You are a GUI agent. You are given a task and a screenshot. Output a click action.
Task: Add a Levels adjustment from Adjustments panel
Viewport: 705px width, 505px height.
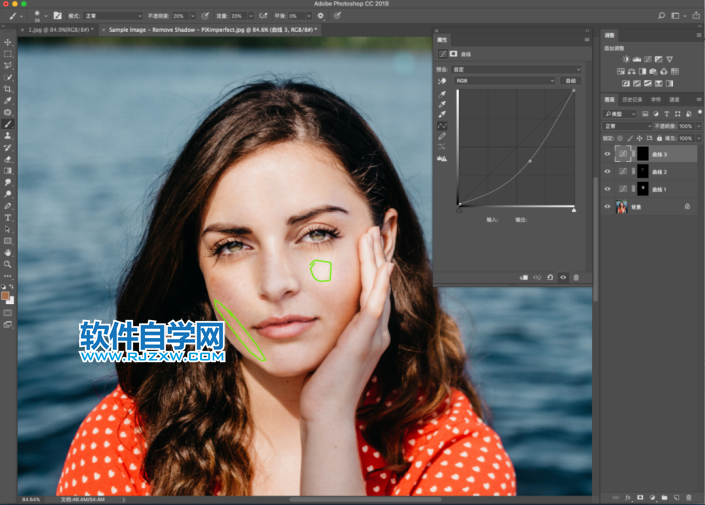click(x=637, y=59)
